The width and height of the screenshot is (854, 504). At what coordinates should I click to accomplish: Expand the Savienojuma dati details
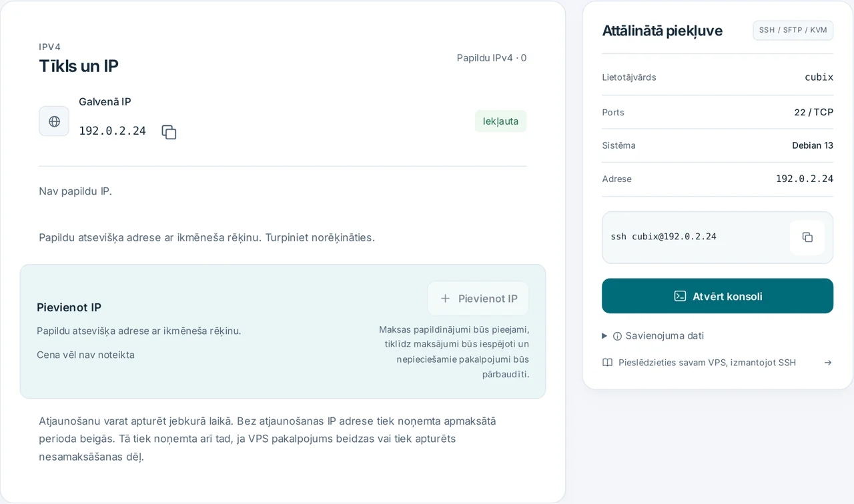(x=653, y=336)
